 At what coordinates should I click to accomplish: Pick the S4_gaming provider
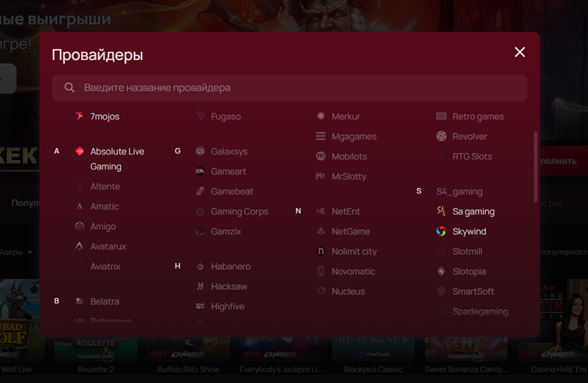[x=459, y=191]
